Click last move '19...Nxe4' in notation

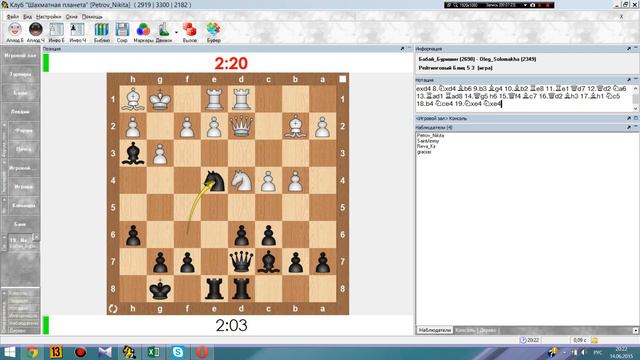pos(492,104)
